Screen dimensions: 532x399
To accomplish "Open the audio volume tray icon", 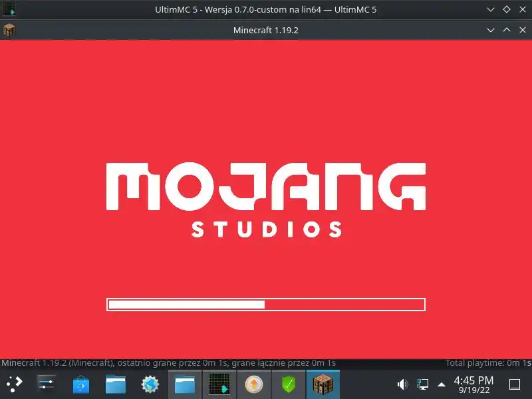I will (402, 384).
